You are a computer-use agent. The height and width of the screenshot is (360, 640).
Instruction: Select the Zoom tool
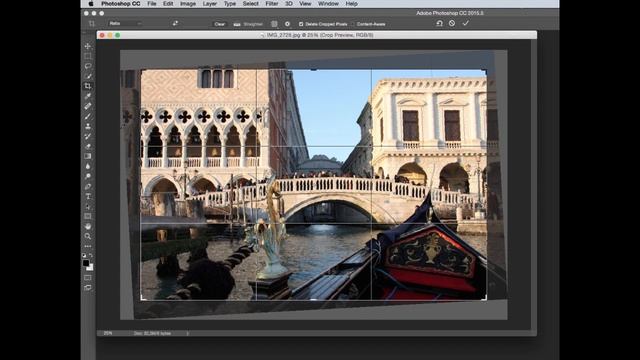click(x=88, y=236)
